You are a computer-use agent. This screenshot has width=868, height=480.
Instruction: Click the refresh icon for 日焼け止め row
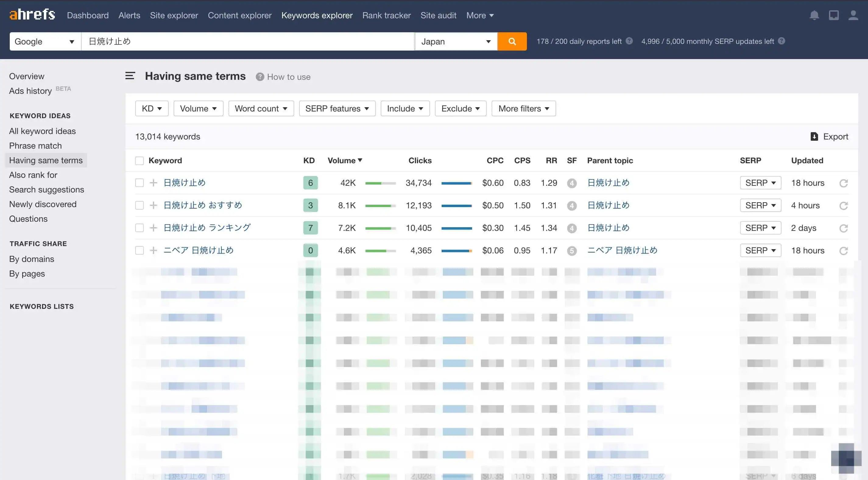tap(843, 183)
